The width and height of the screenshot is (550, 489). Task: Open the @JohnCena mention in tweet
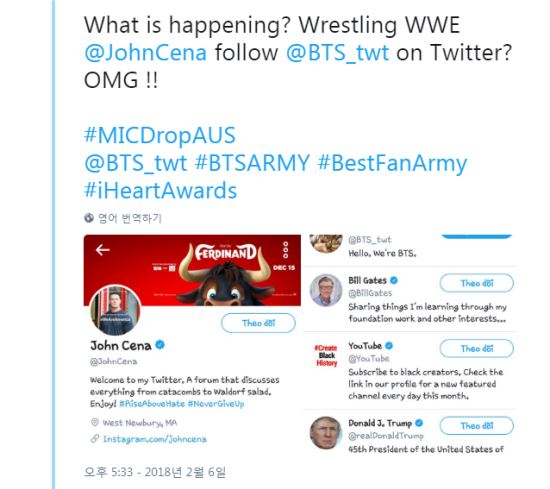point(146,53)
